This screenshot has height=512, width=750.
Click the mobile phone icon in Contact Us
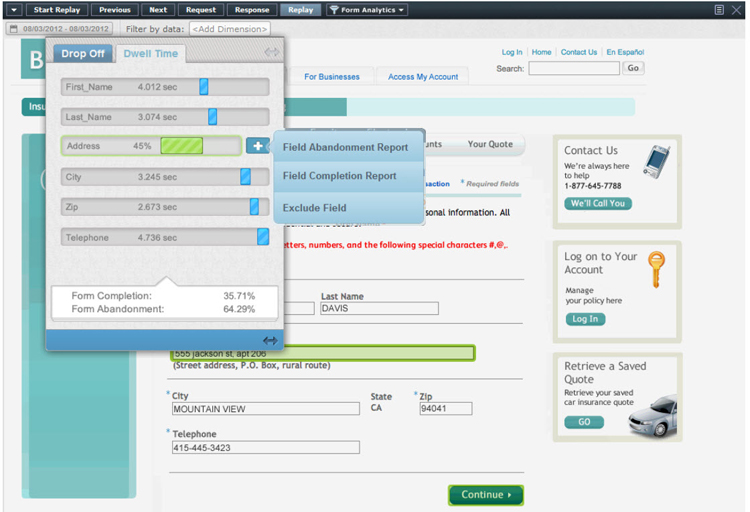click(x=655, y=159)
